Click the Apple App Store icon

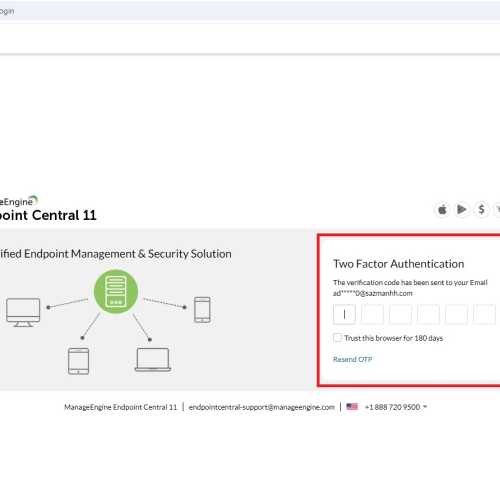click(x=442, y=210)
